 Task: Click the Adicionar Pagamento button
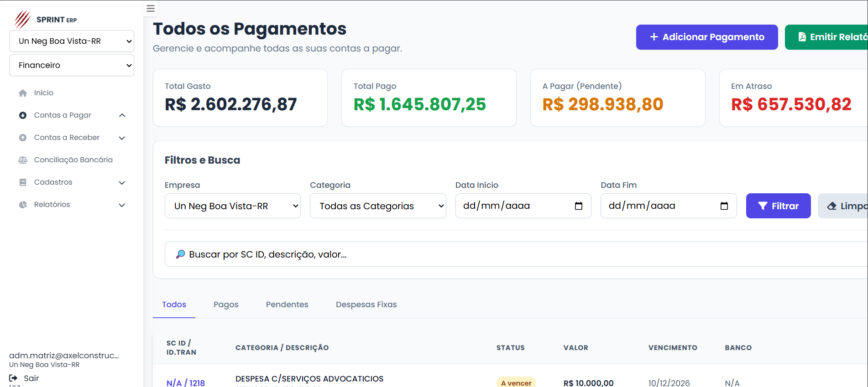(x=706, y=37)
